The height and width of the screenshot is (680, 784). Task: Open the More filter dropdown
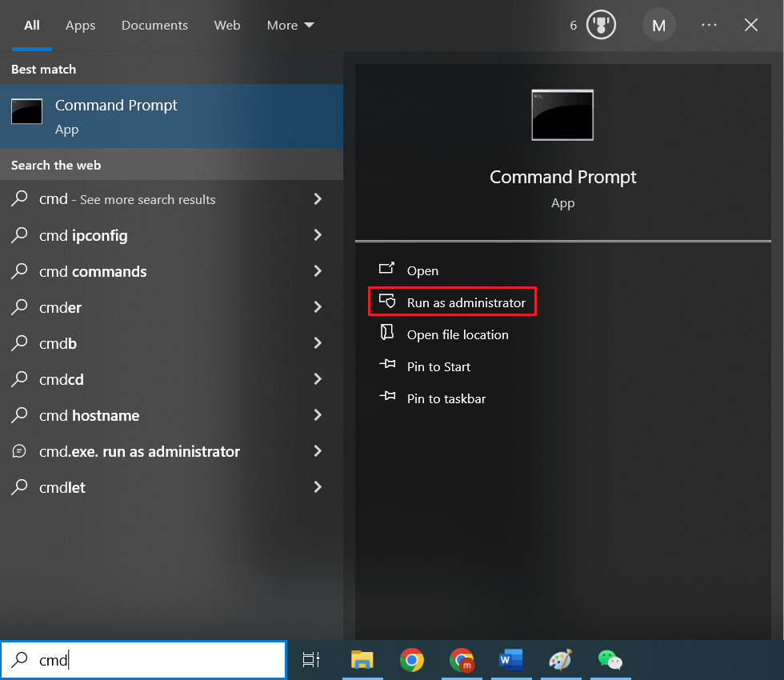pyautogui.click(x=290, y=25)
